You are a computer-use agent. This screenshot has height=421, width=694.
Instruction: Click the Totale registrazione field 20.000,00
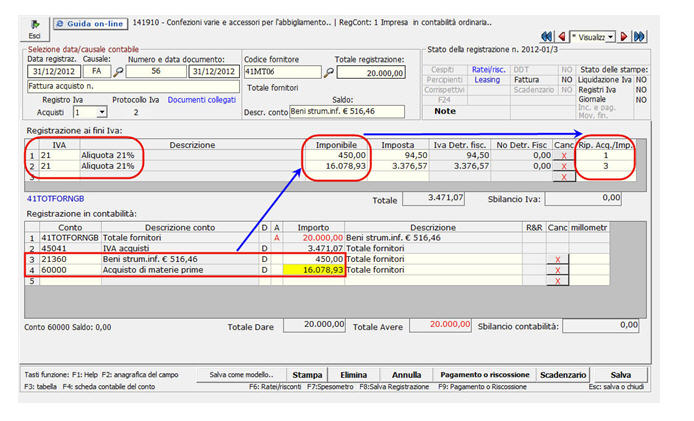(x=371, y=73)
